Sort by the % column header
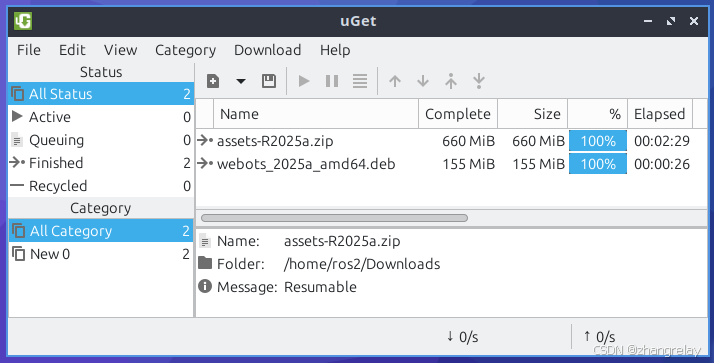Viewport: 714px width, 363px height. (597, 114)
